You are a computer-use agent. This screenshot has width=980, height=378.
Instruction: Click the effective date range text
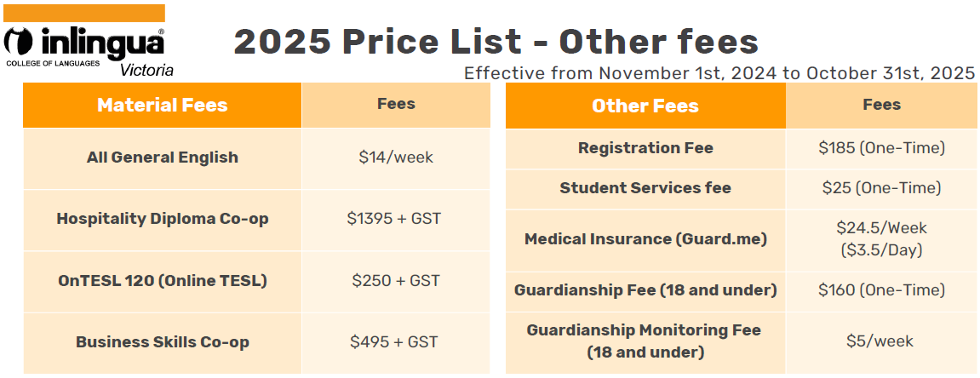point(719,73)
